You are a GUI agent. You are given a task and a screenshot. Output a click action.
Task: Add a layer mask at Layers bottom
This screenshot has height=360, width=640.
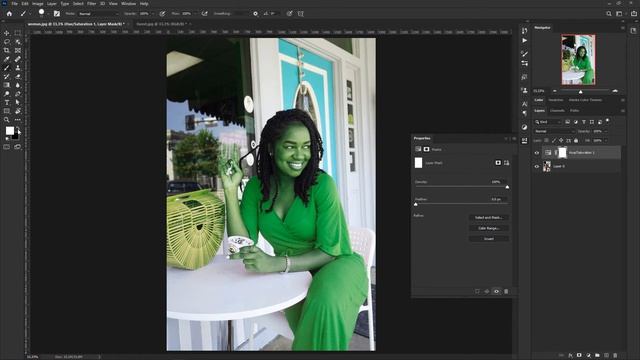[x=579, y=356]
